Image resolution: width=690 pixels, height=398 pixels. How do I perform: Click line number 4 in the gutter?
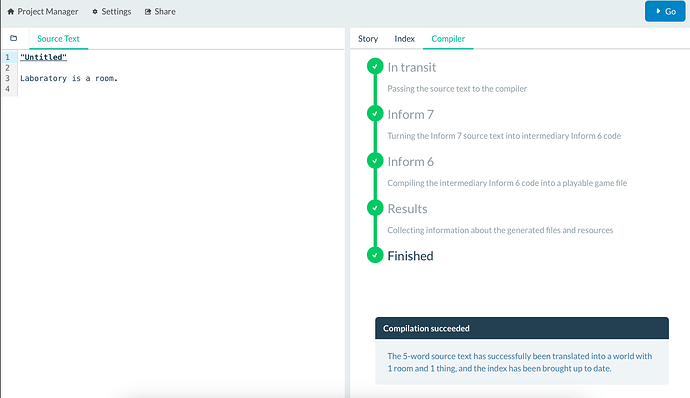7,89
